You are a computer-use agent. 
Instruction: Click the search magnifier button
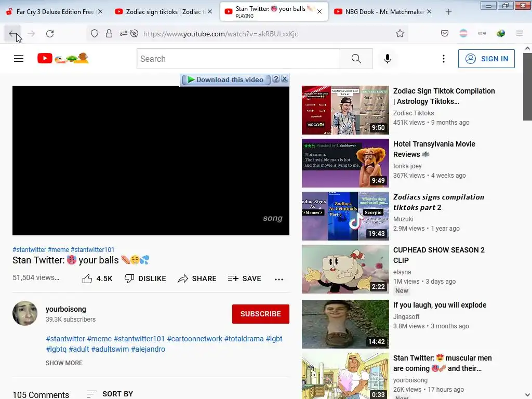point(356,59)
